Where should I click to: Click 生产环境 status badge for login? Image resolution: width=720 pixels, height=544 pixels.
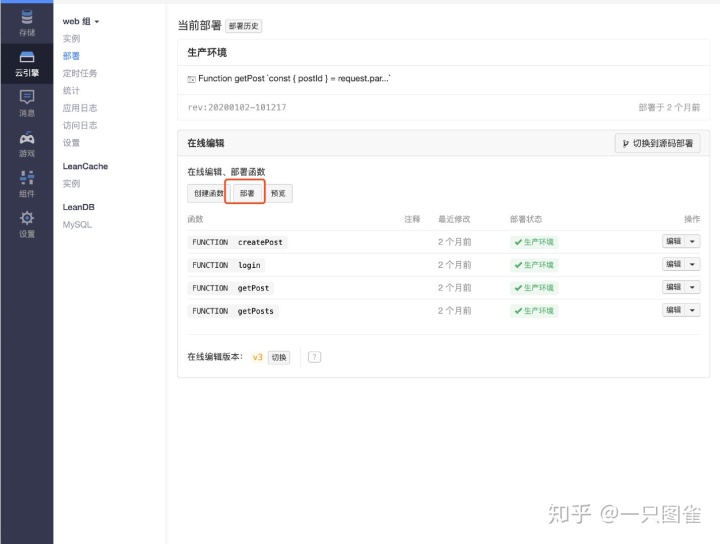click(534, 265)
